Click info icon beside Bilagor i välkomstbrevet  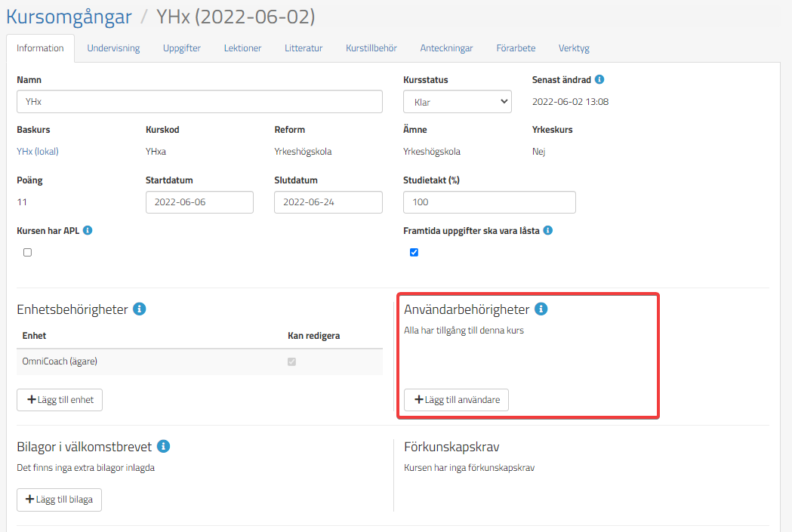pyautogui.click(x=163, y=446)
